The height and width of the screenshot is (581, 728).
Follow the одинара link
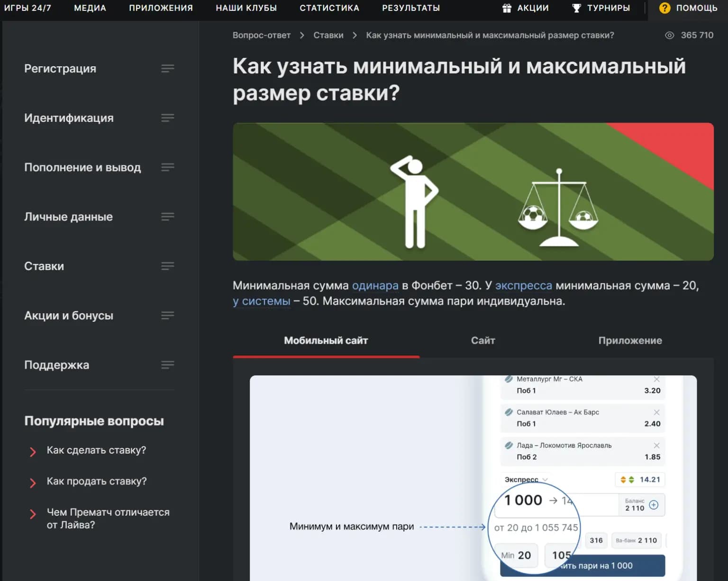[x=375, y=285]
